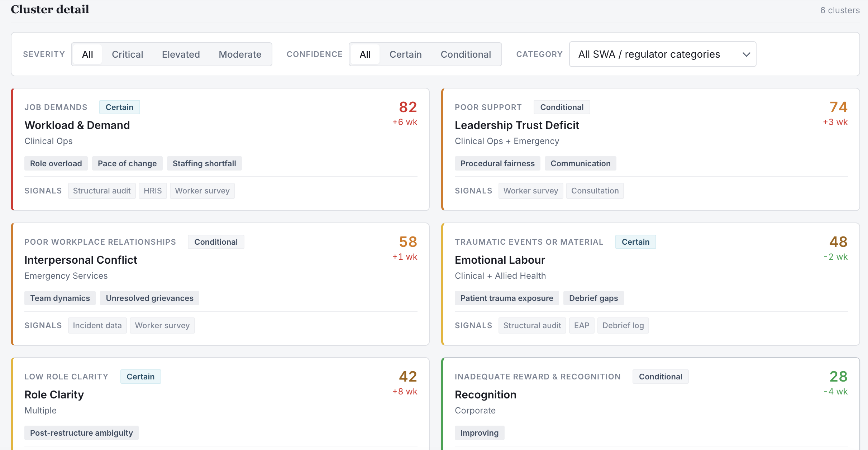Click the Clinical Ops + Emergency subtitle
Image resolution: width=868 pixels, height=450 pixels.
click(507, 141)
